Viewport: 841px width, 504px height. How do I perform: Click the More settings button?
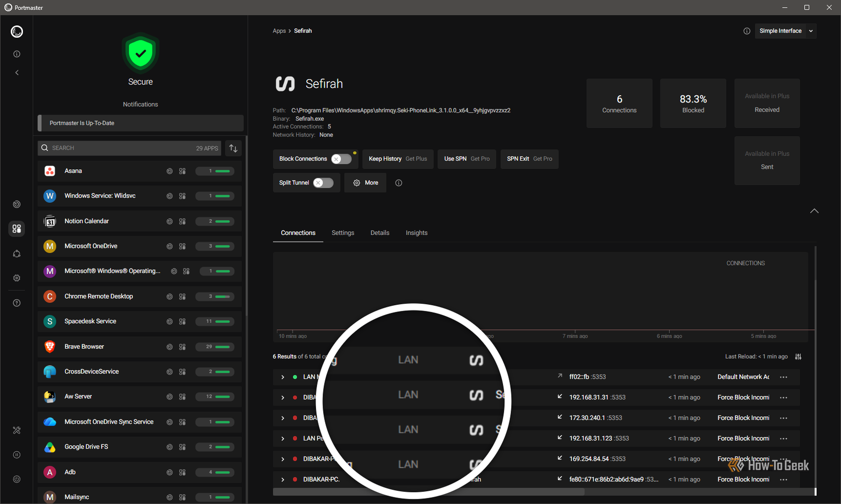click(365, 183)
